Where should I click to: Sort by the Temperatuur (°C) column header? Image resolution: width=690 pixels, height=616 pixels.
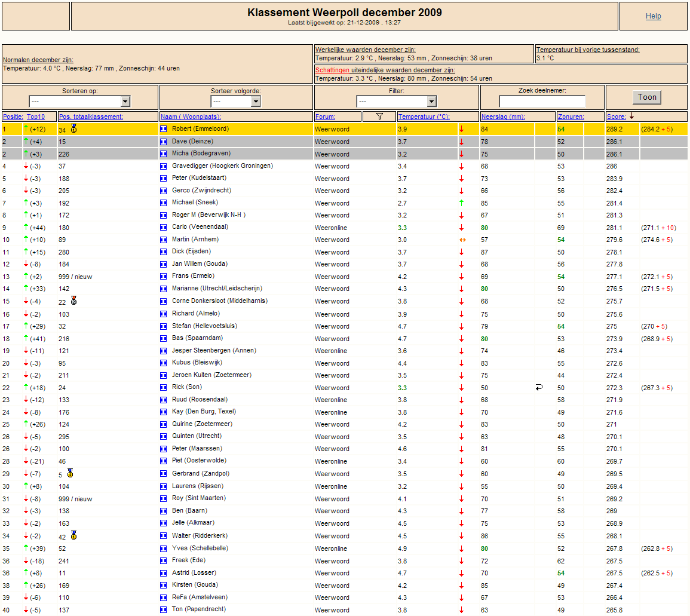coord(424,117)
